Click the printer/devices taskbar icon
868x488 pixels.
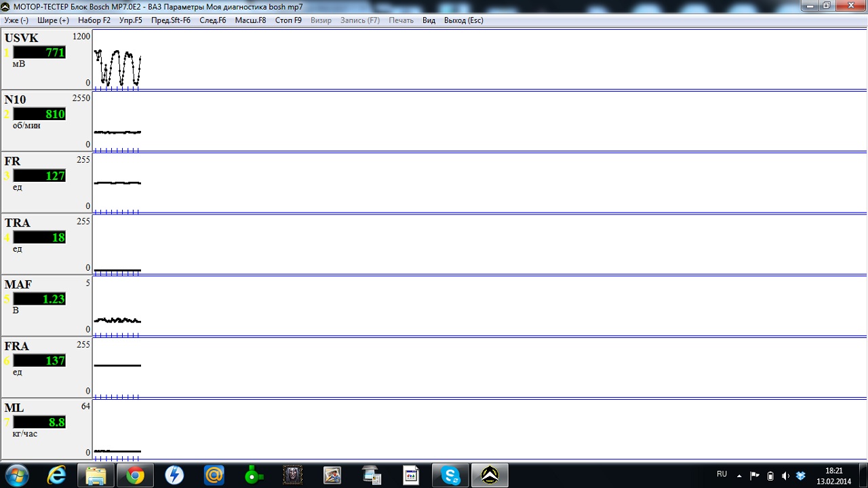point(372,475)
